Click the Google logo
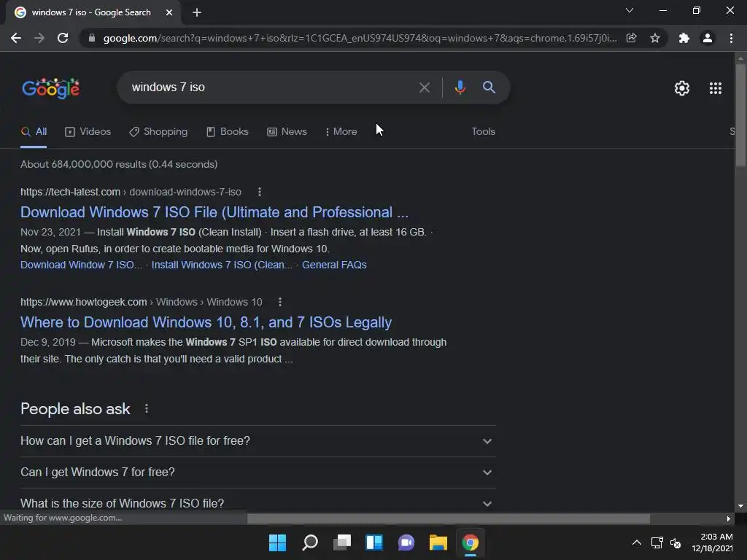The height and width of the screenshot is (560, 747). (x=51, y=88)
